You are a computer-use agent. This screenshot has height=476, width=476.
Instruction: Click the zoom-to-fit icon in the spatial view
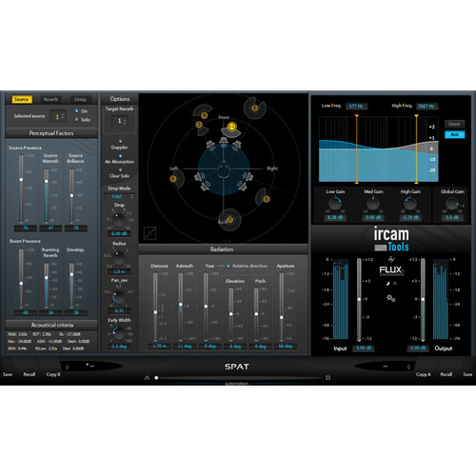tap(149, 233)
